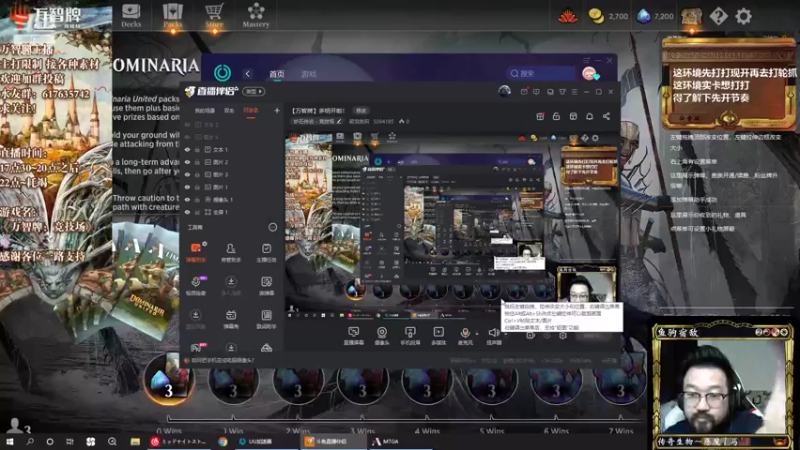
Task: Click the red lotus icon in top bar
Action: point(567,17)
